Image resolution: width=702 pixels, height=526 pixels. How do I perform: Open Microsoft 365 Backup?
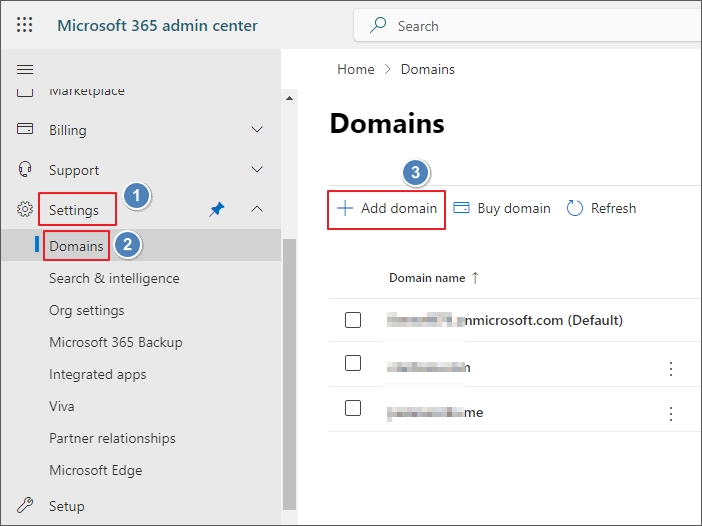[116, 342]
